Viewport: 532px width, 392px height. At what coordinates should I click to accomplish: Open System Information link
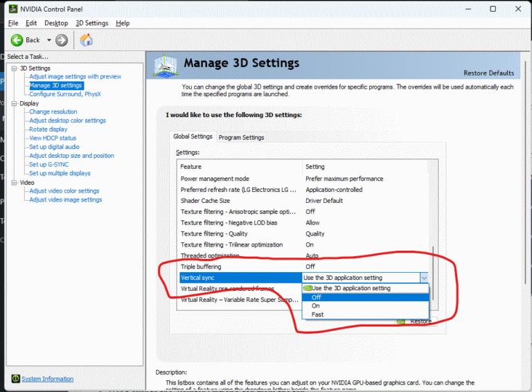47,379
